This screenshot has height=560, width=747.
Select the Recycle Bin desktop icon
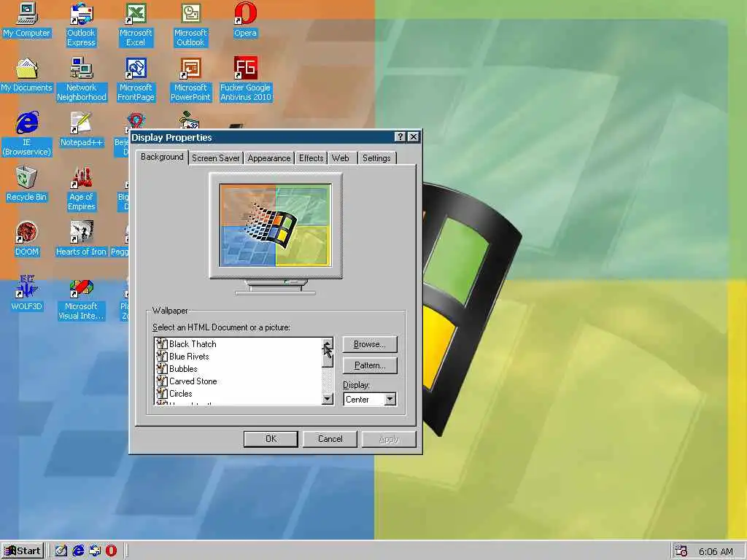27,184
